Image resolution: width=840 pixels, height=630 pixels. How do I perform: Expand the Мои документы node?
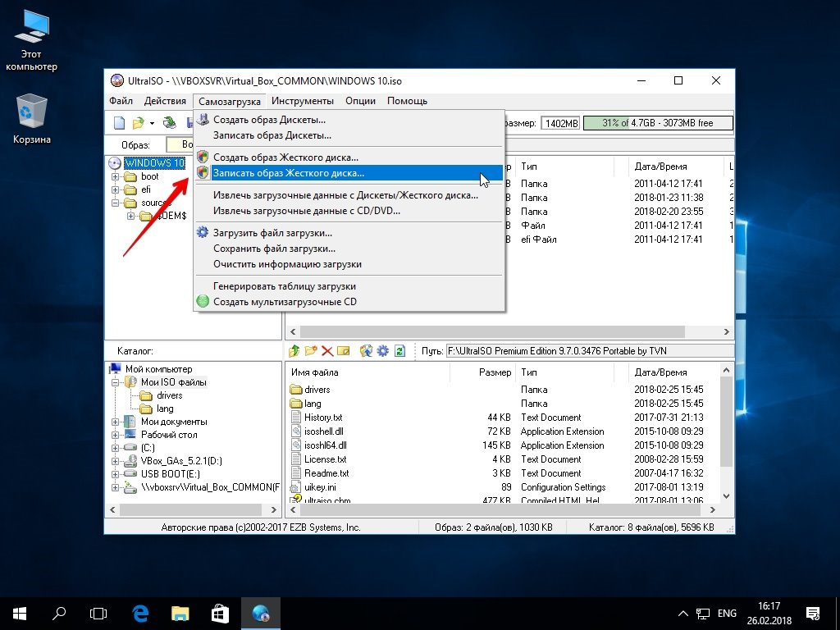click(115, 422)
